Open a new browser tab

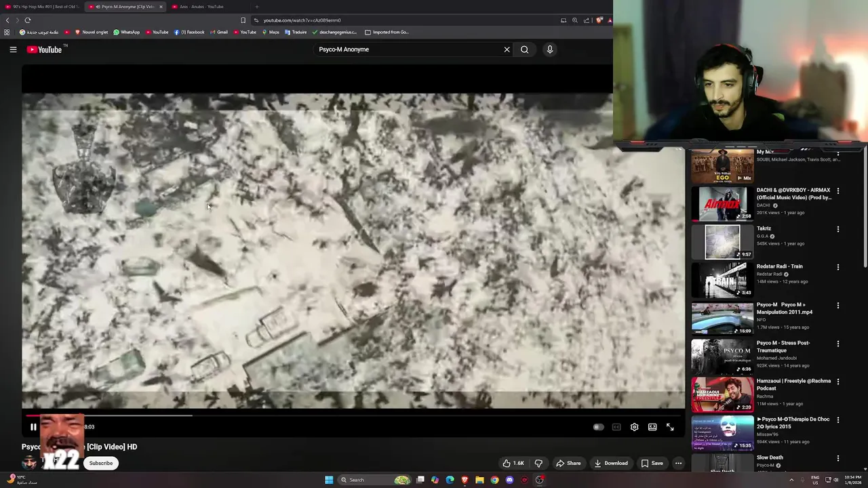point(256,7)
